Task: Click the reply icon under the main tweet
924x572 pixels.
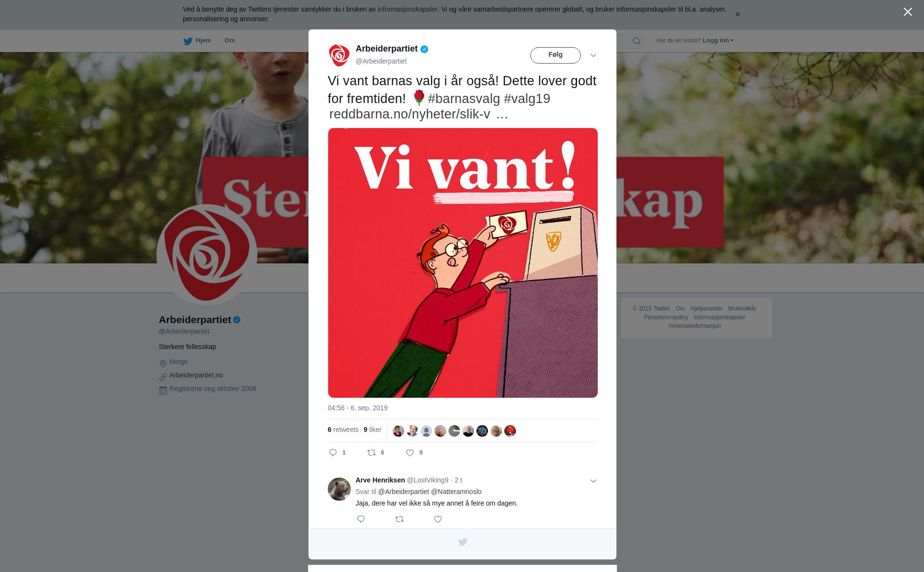Action: [x=333, y=453]
